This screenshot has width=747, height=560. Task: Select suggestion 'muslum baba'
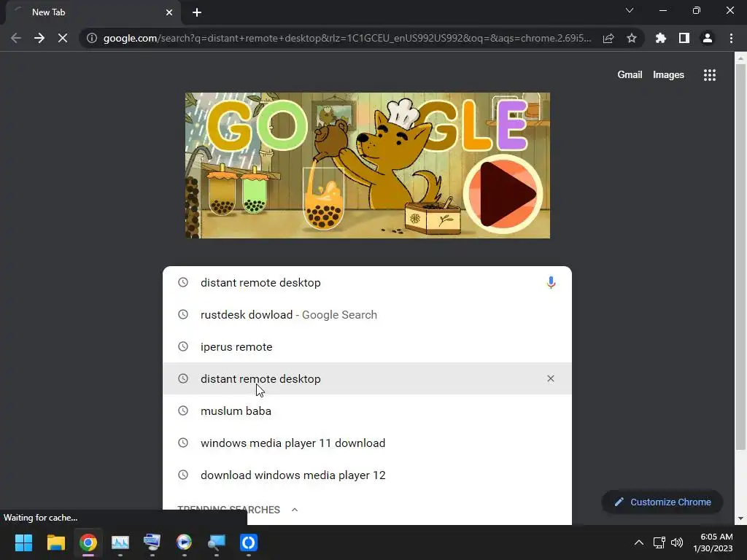point(367,411)
